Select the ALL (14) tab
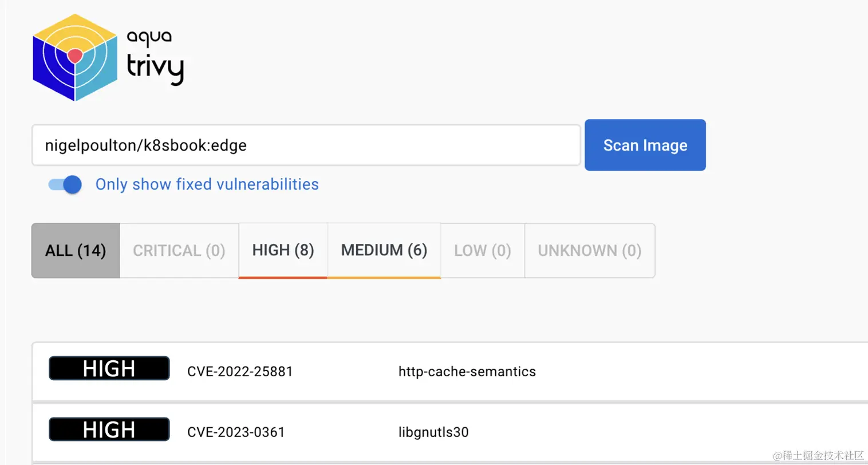The height and width of the screenshot is (465, 868). 76,251
